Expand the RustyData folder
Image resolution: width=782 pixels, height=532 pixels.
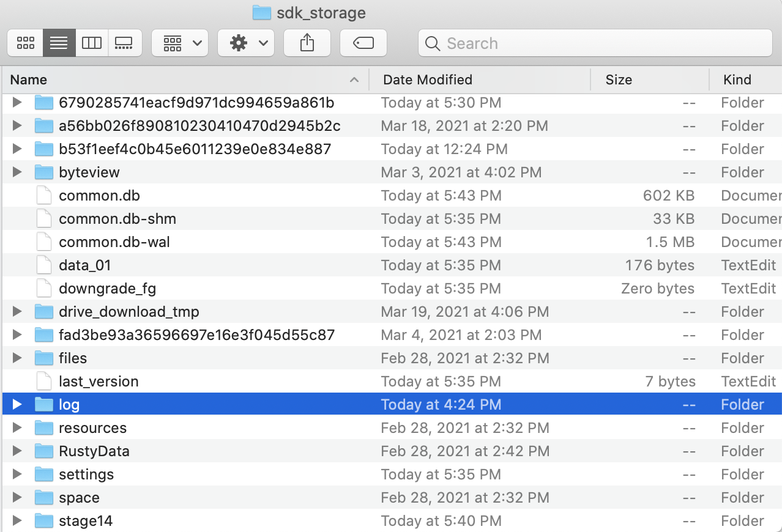pyautogui.click(x=17, y=451)
